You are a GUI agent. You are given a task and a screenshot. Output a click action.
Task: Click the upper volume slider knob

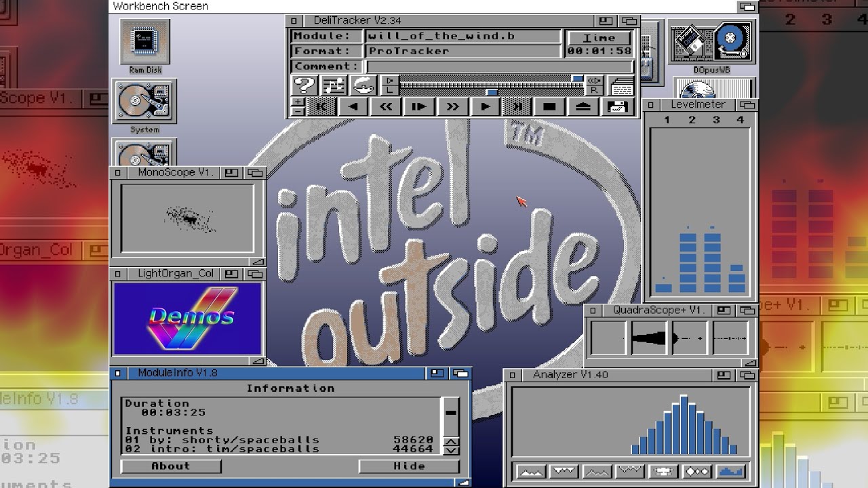point(577,79)
